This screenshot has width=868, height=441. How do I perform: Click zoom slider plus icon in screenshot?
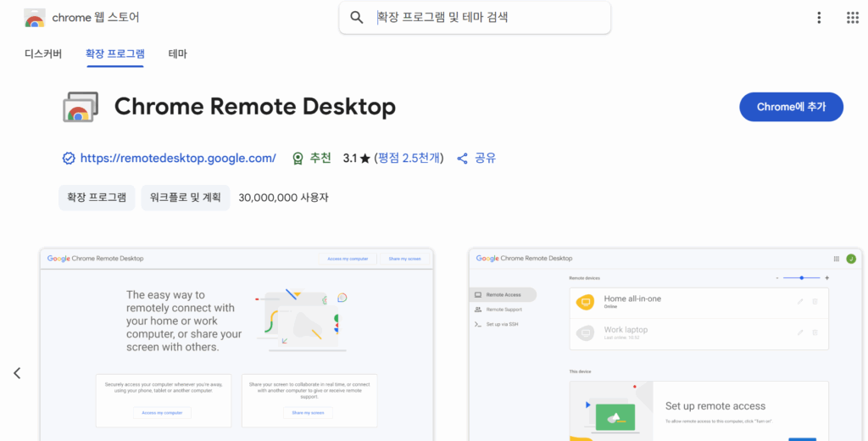click(827, 278)
